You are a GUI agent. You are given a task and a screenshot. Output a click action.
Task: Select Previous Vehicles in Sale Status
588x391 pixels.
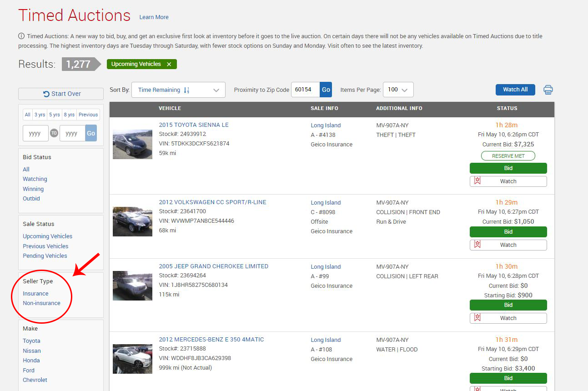coord(45,246)
